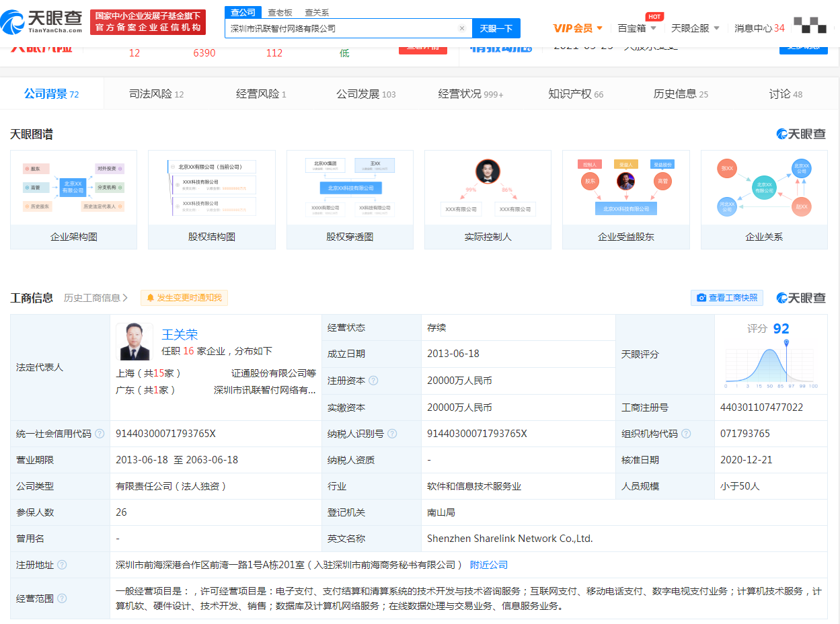Select the English name Shenzhen Sharelink Network Co.,Ltd.
Screen dimensions: 840x624
(510, 539)
